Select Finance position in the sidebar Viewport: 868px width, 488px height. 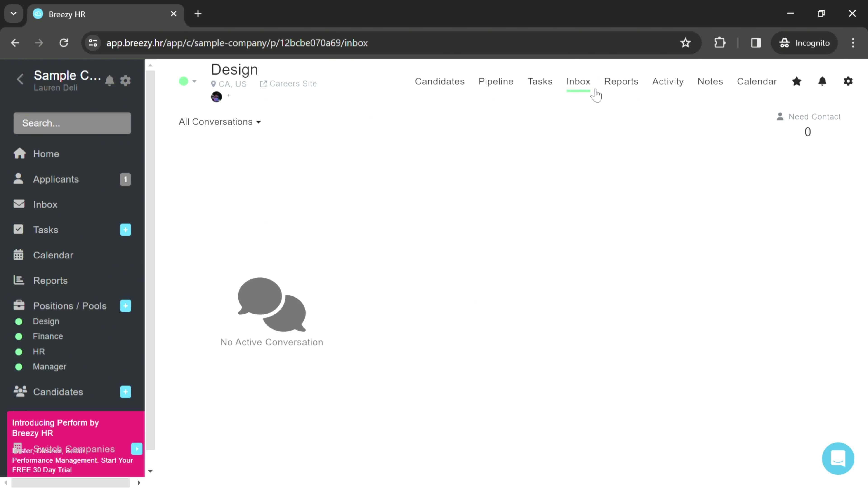click(48, 336)
